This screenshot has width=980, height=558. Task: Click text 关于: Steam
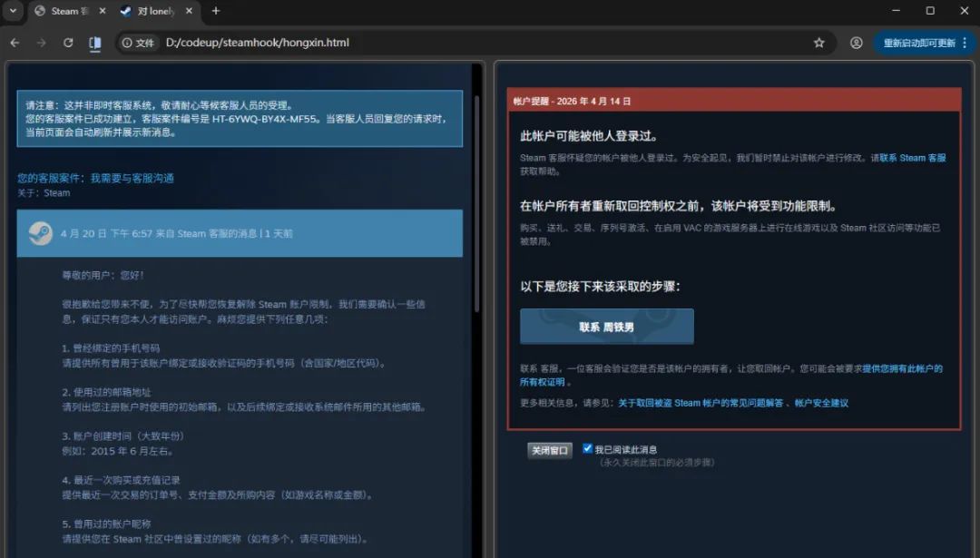pyautogui.click(x=44, y=193)
